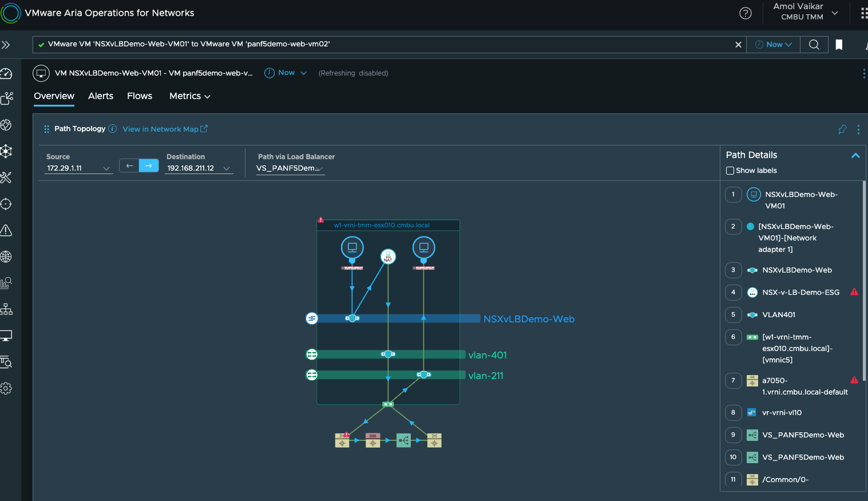Switch to the Overview tab
Screen dimensions: 868x501
click(54, 96)
